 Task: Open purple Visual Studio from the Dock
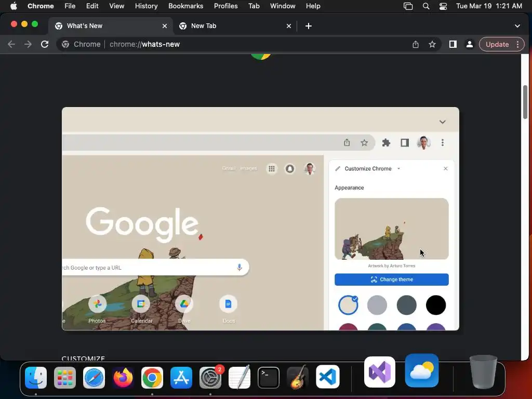click(x=380, y=372)
